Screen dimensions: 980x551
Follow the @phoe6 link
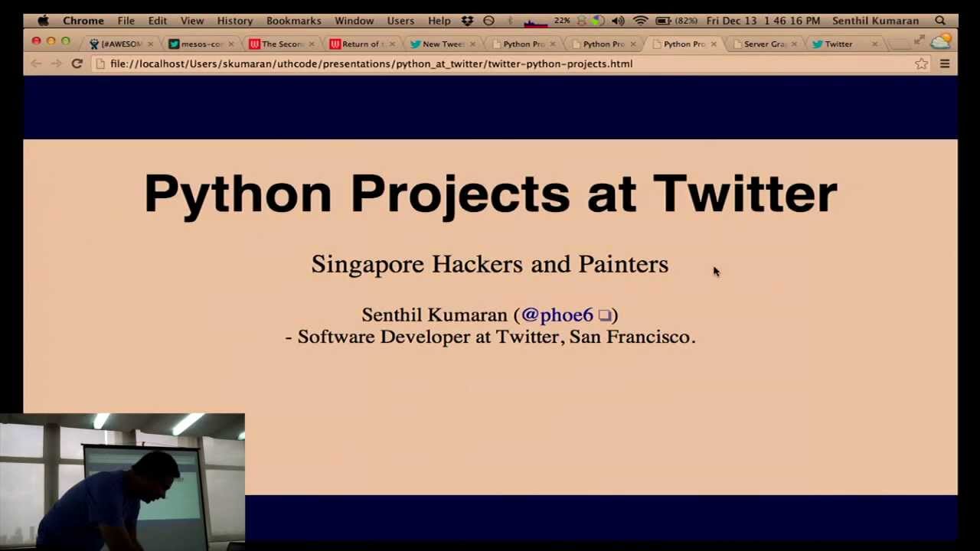557,315
